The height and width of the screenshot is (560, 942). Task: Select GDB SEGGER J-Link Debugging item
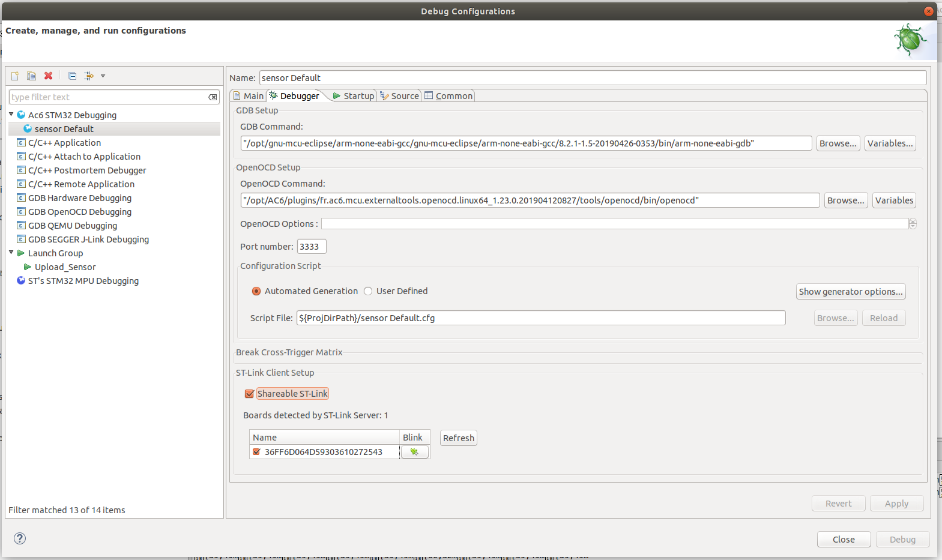[88, 239]
